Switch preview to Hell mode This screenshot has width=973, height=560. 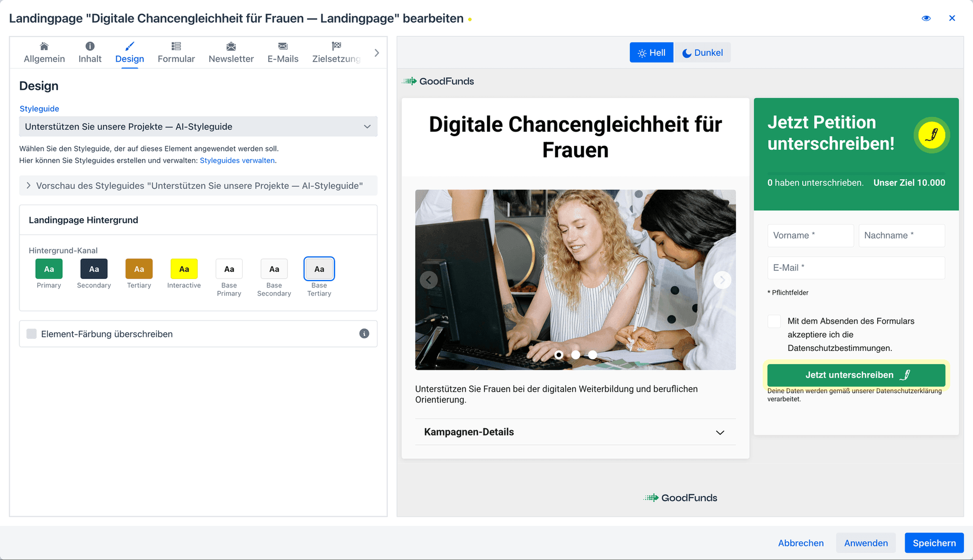(651, 53)
